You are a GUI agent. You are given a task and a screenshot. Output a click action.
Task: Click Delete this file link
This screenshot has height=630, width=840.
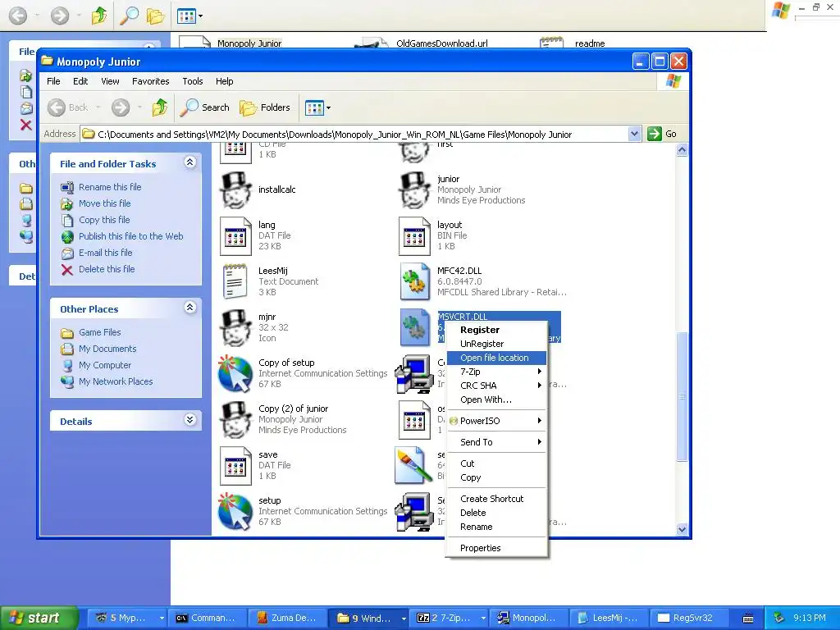point(107,269)
